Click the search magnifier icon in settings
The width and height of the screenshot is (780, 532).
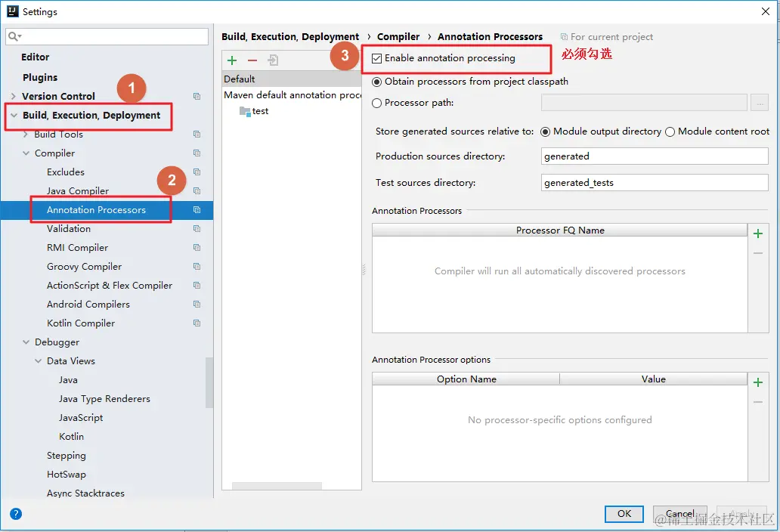click(14, 36)
